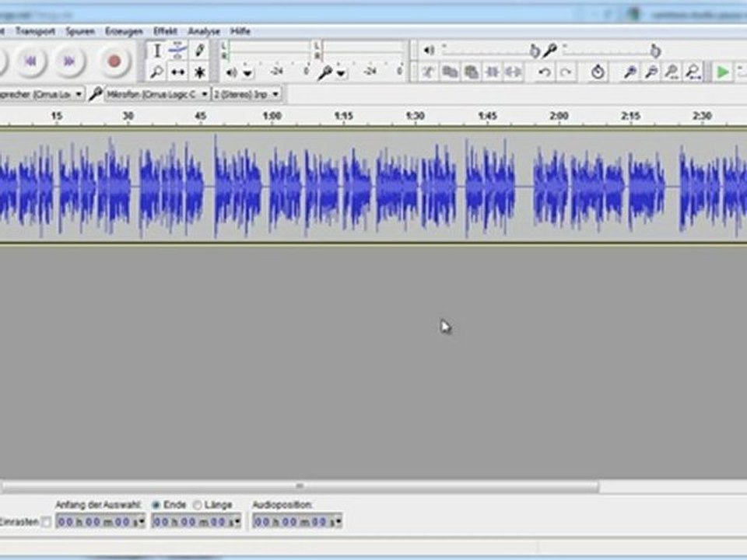Fit selection to window width
The height and width of the screenshot is (560, 747).
click(x=672, y=72)
